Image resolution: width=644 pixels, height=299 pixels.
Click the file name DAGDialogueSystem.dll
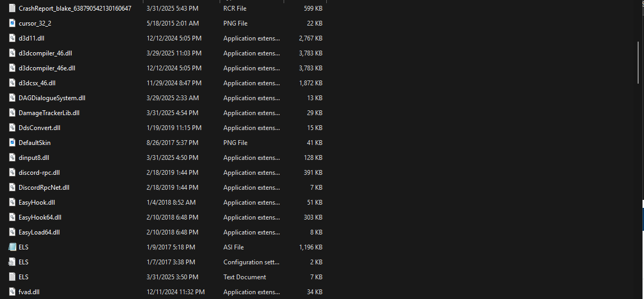[x=52, y=98]
